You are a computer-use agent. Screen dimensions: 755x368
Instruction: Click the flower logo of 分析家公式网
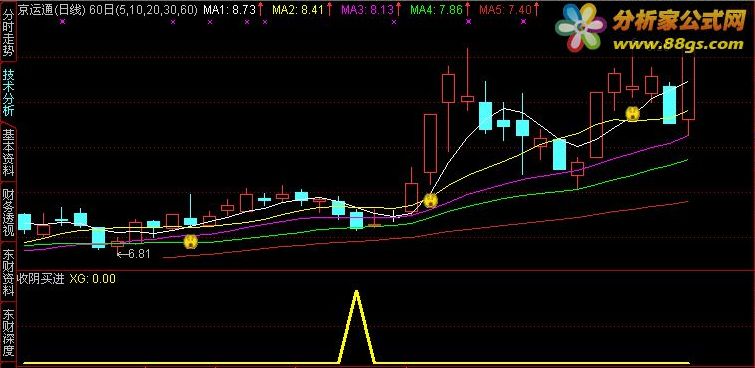point(581,27)
